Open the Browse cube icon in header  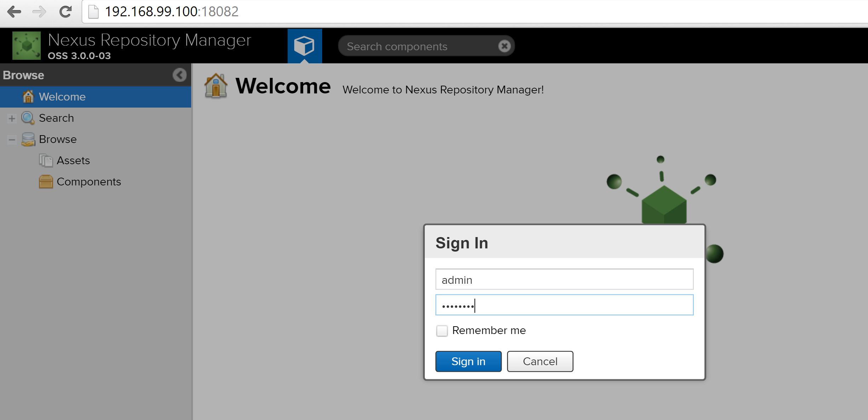pos(304,46)
